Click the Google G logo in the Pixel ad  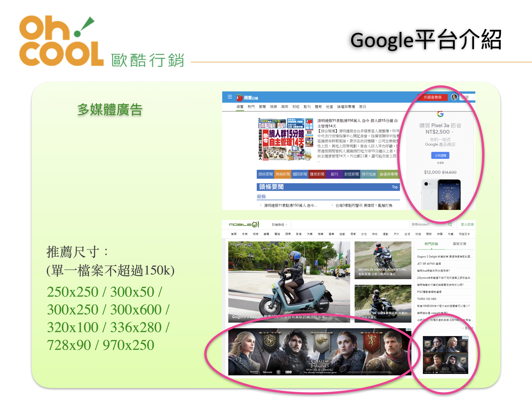[x=440, y=114]
